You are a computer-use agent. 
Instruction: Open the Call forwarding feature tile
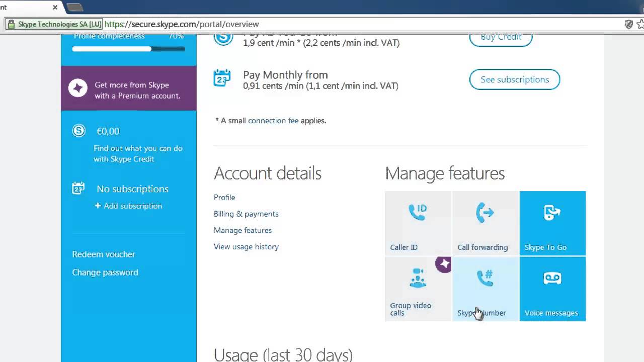click(x=486, y=223)
